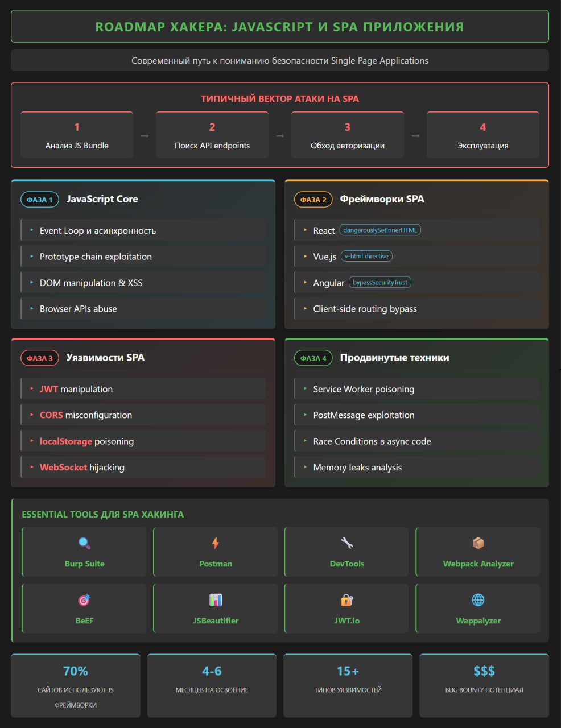This screenshot has height=728, width=561.
Task: Click the Webpack Analyzer package icon
Action: pyautogui.click(x=478, y=543)
